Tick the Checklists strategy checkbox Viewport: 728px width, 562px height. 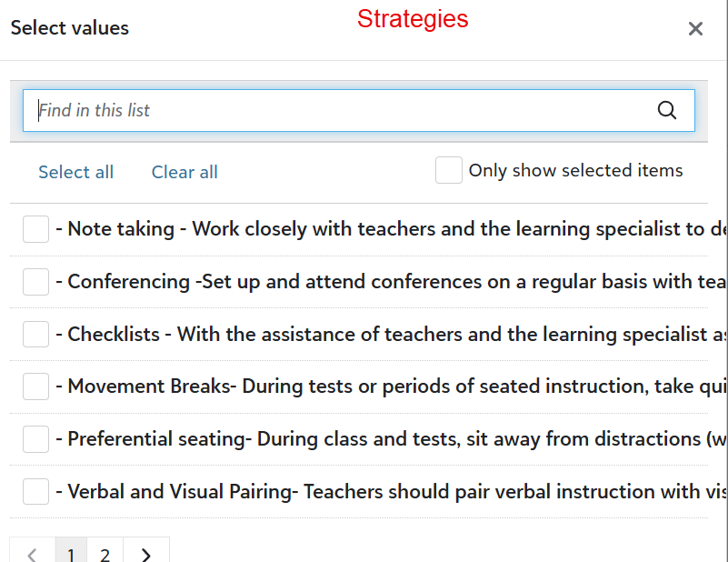tap(35, 335)
